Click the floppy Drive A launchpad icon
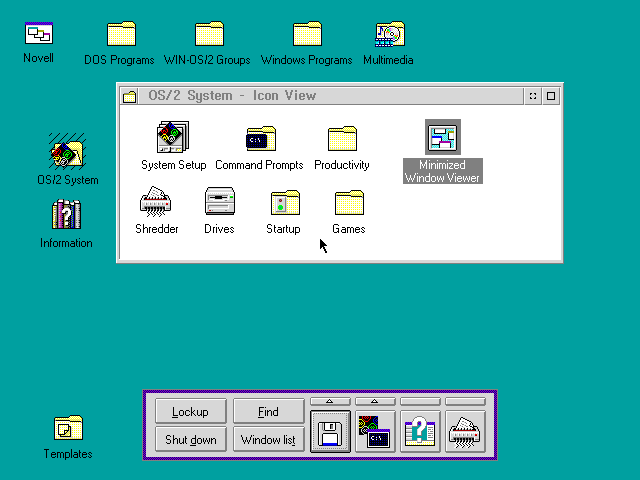The height and width of the screenshot is (480, 640). 330,431
